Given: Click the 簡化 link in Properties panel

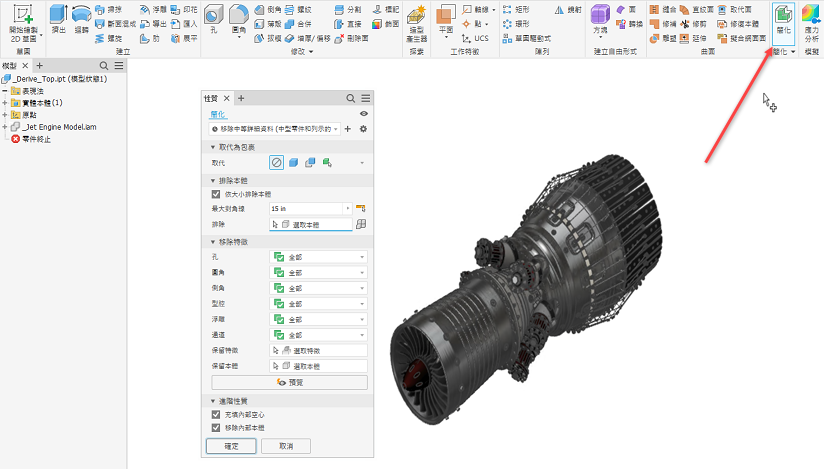Looking at the screenshot, I should 218,114.
